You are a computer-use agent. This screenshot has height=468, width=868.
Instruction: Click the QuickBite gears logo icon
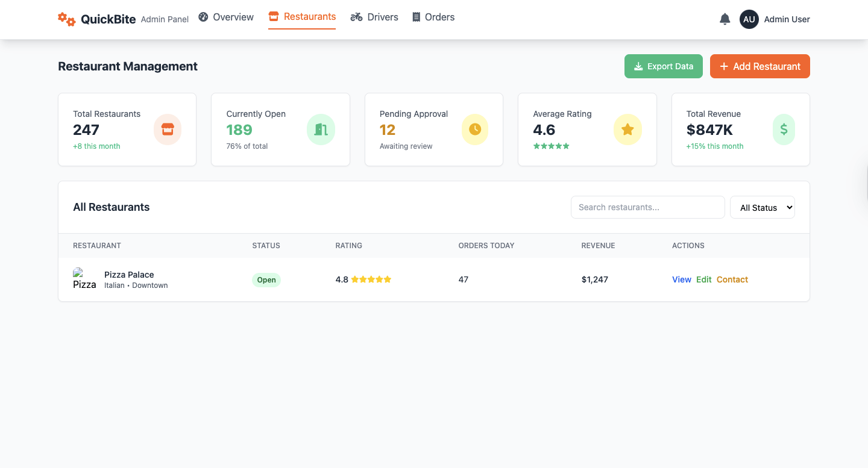click(x=66, y=19)
